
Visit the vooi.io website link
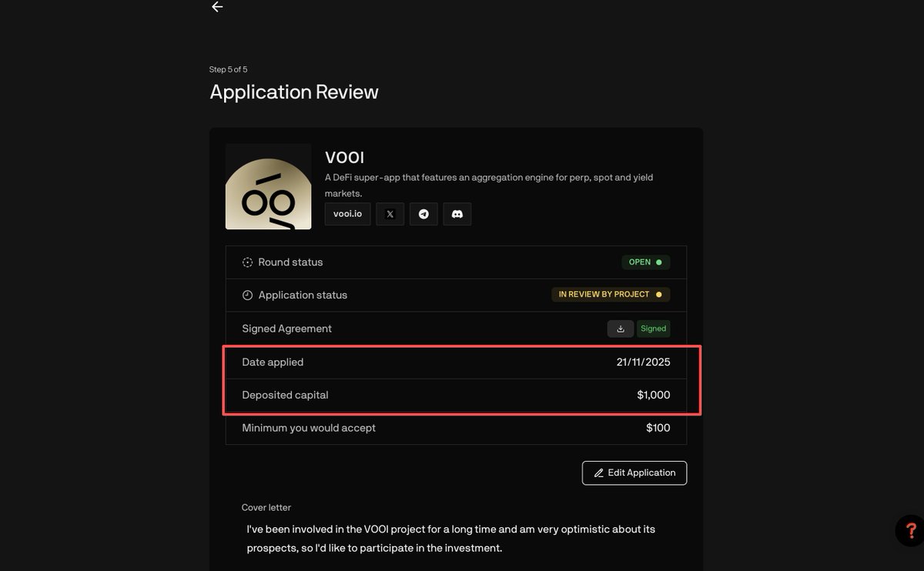pyautogui.click(x=348, y=214)
